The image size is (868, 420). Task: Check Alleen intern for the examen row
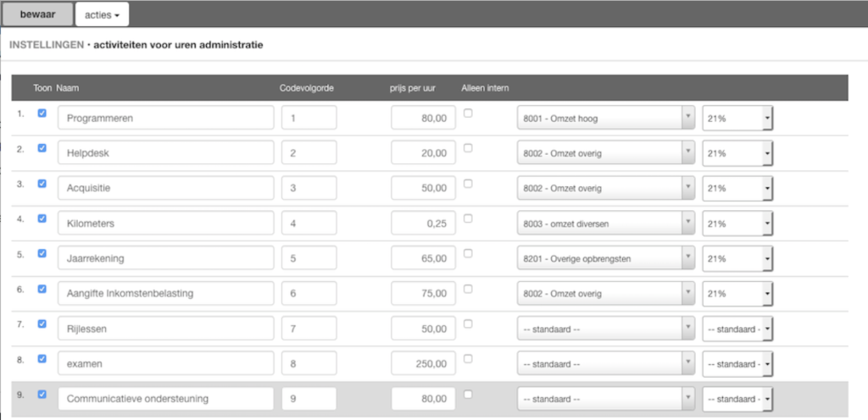coord(468,359)
